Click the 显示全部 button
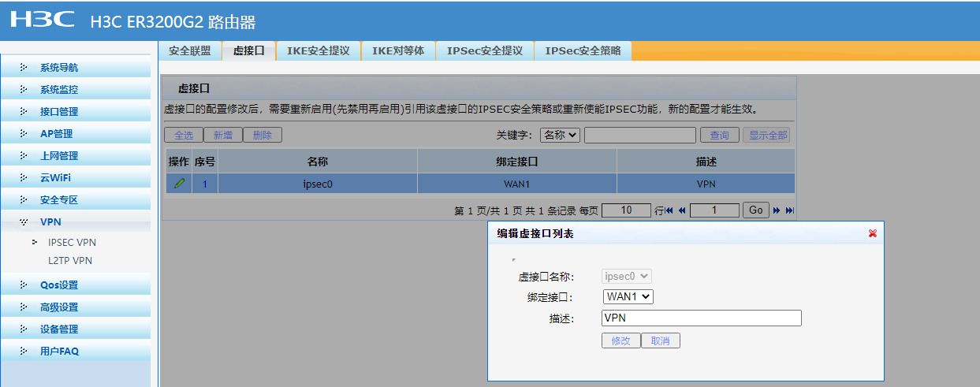Screen dimensions: 980x387 pos(766,135)
